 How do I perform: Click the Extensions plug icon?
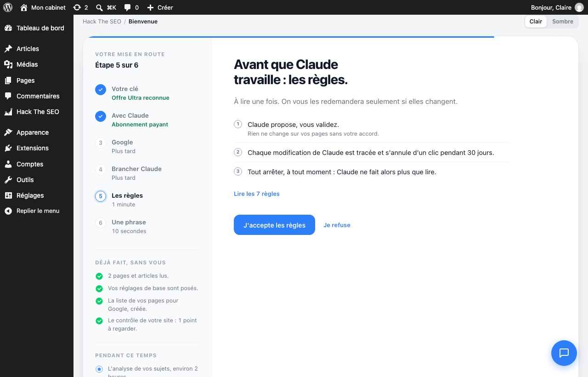[x=8, y=148]
